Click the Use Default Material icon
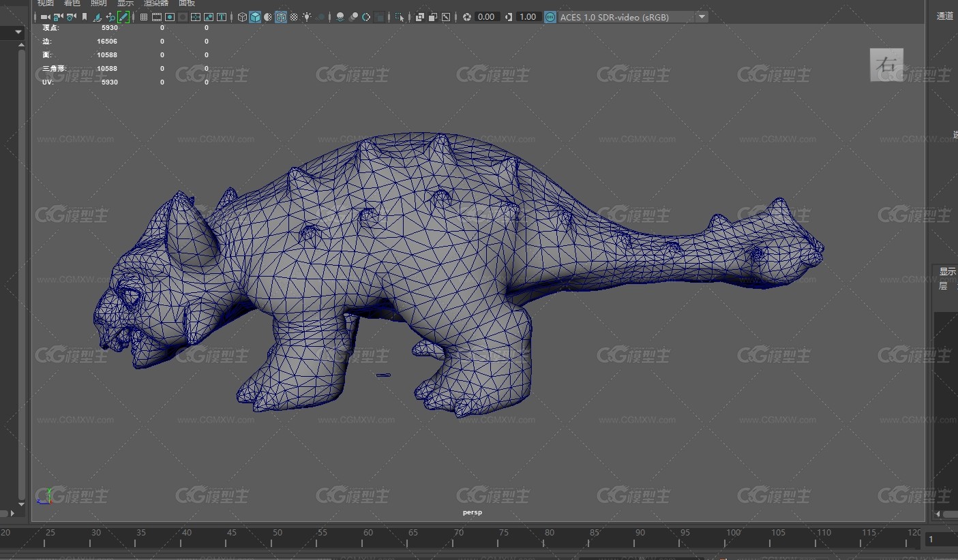The width and height of the screenshot is (958, 560). coord(268,17)
